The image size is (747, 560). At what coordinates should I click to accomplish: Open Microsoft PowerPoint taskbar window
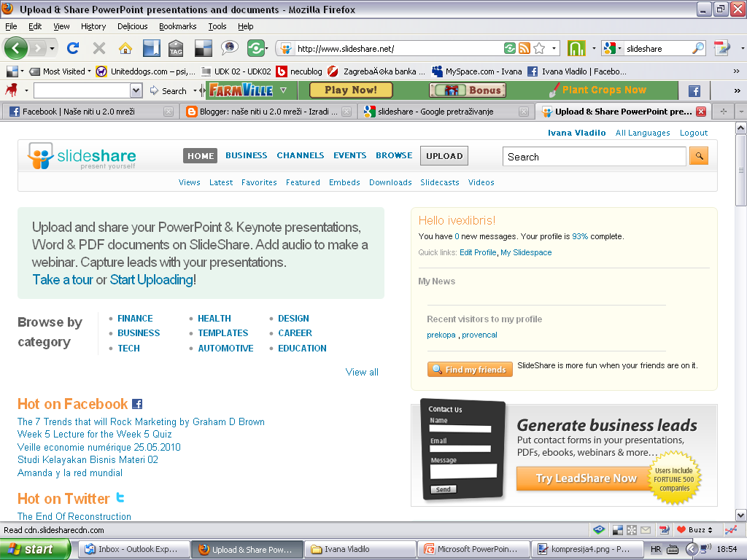coord(473,549)
